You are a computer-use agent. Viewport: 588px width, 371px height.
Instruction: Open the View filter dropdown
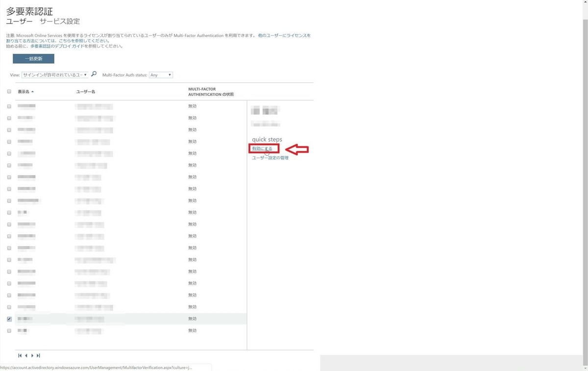tap(55, 75)
